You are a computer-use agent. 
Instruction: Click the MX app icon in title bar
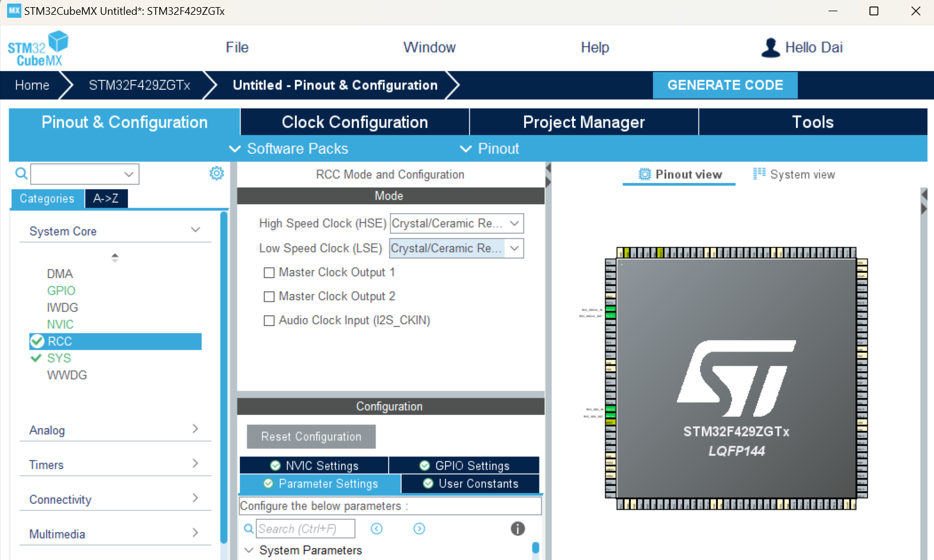[x=14, y=11]
